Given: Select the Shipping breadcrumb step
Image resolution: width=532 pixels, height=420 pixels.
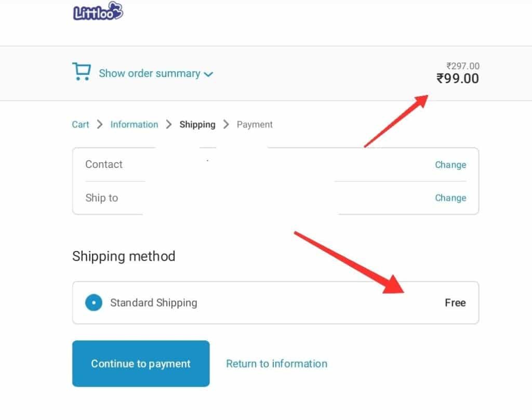Looking at the screenshot, I should tap(197, 124).
